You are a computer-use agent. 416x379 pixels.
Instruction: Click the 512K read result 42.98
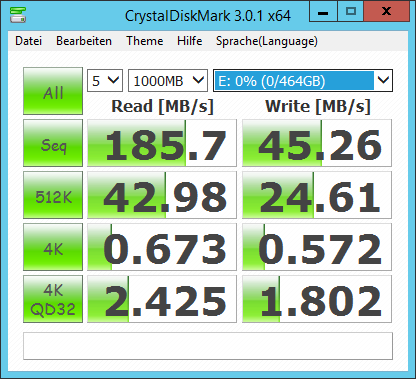pos(162,195)
